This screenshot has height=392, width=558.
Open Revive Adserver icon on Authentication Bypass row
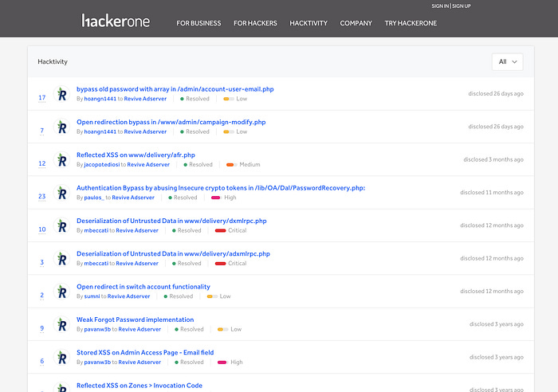click(x=61, y=193)
